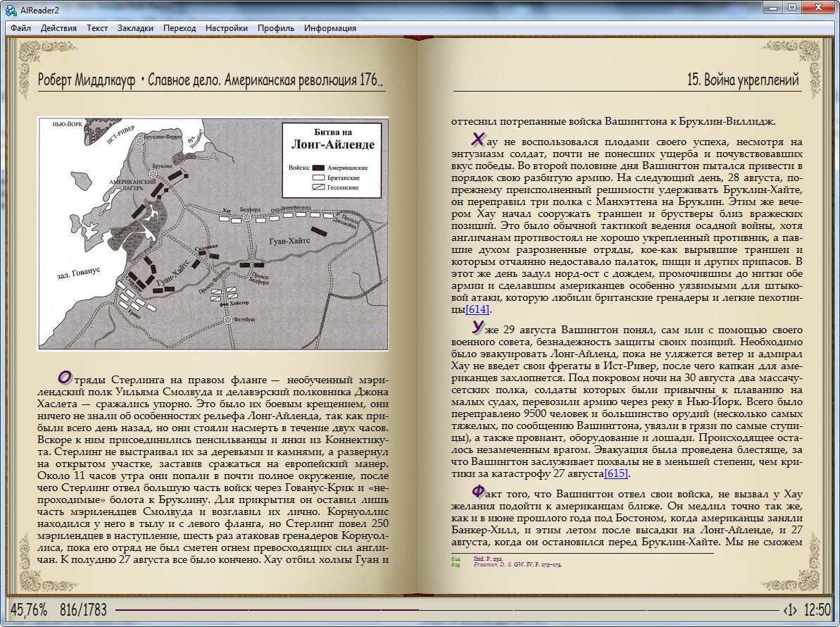Maximize the AlReader2 window
Image resolution: width=840 pixels, height=627 pixels.
coord(792,7)
